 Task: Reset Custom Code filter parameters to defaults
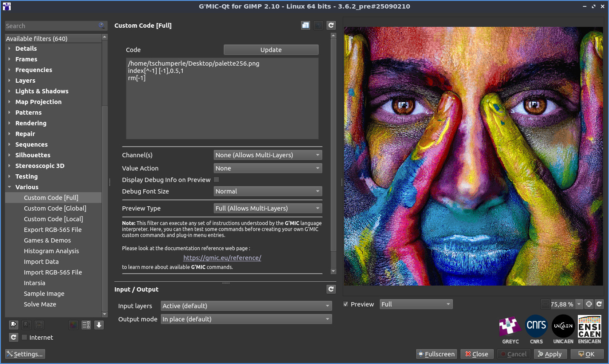[331, 26]
